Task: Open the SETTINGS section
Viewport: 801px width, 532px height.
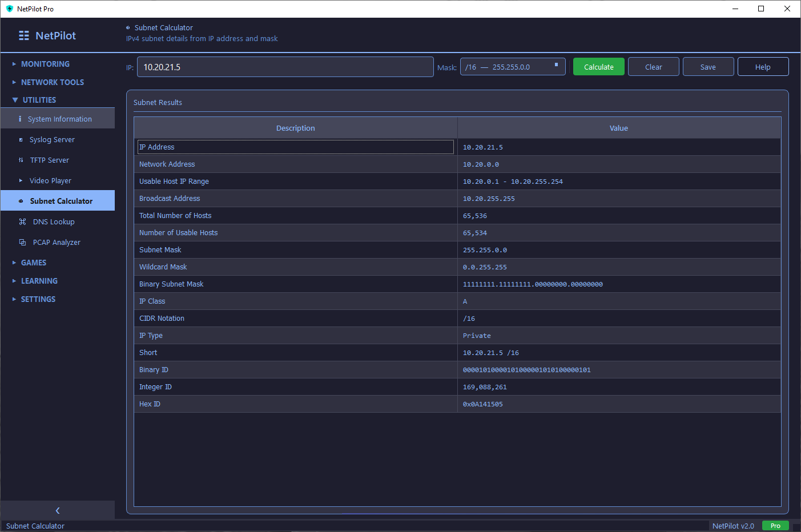Action: click(x=38, y=299)
